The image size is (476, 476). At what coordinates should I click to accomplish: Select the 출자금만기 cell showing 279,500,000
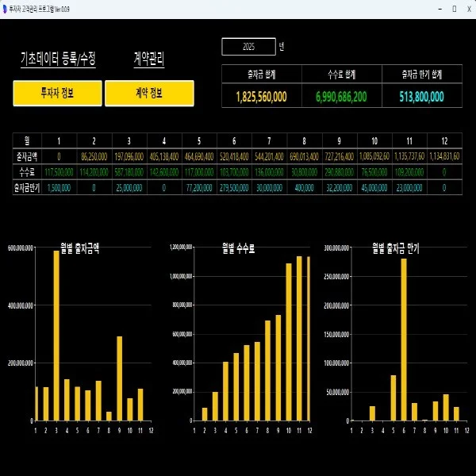[234, 188]
